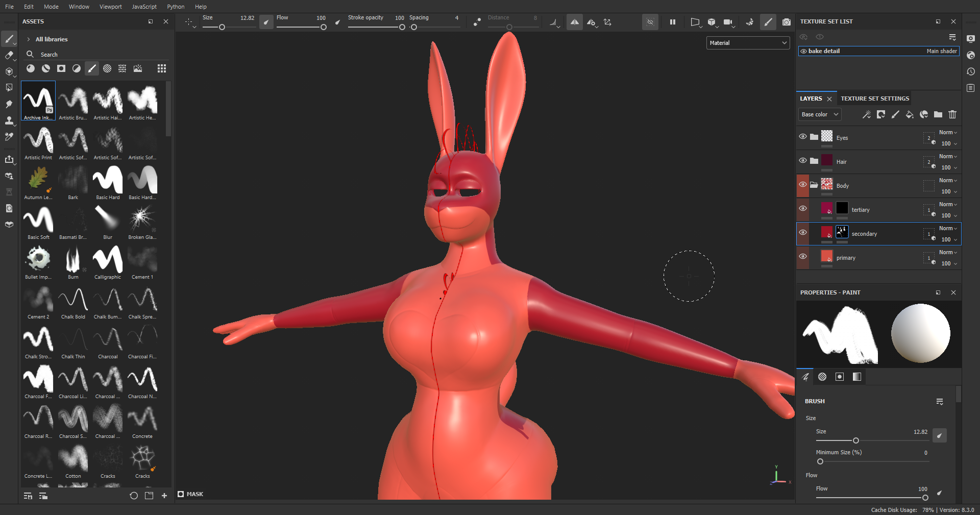Create a new layer folder
980x515 pixels.
pos(938,114)
